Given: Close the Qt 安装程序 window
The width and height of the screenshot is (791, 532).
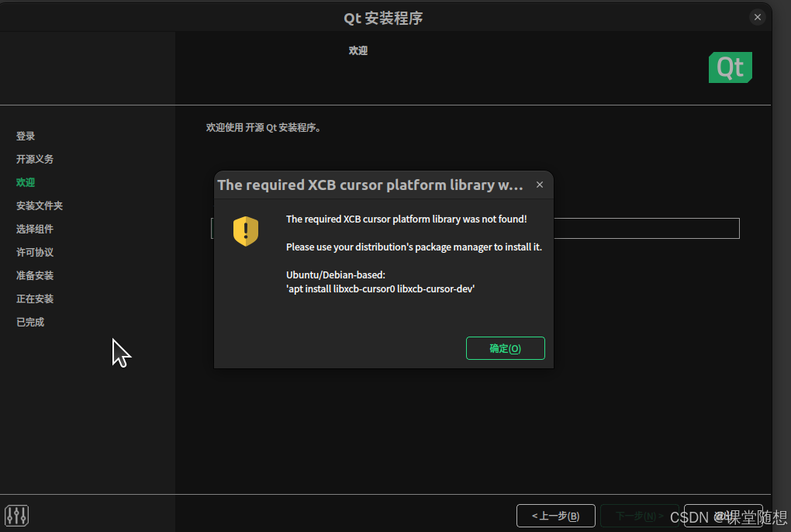Looking at the screenshot, I should coord(757,17).
